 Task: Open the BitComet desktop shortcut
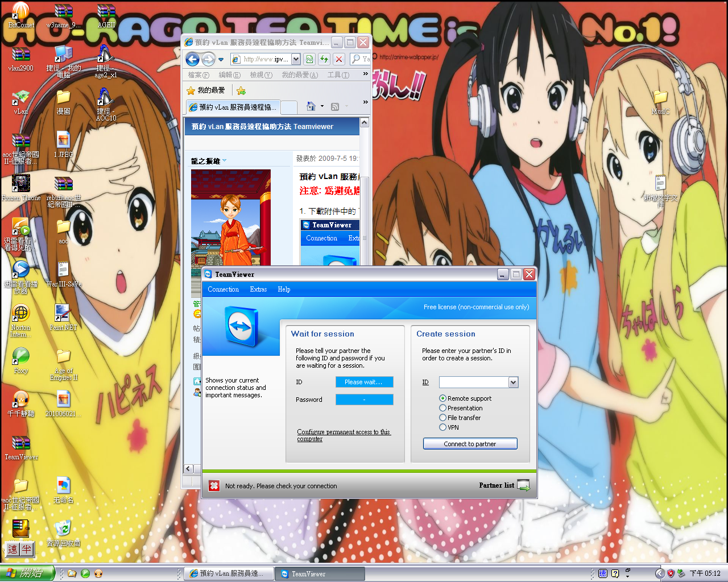(x=21, y=14)
